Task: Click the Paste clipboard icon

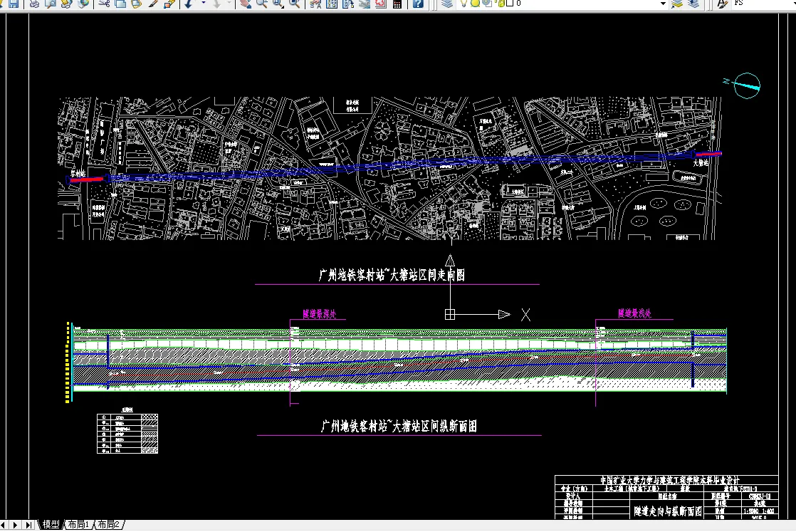Action: (x=137, y=4)
